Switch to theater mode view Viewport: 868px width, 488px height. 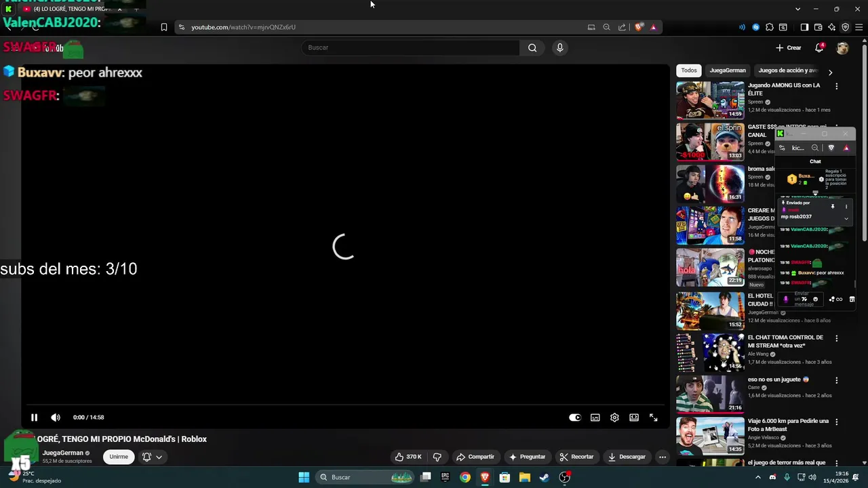634,418
